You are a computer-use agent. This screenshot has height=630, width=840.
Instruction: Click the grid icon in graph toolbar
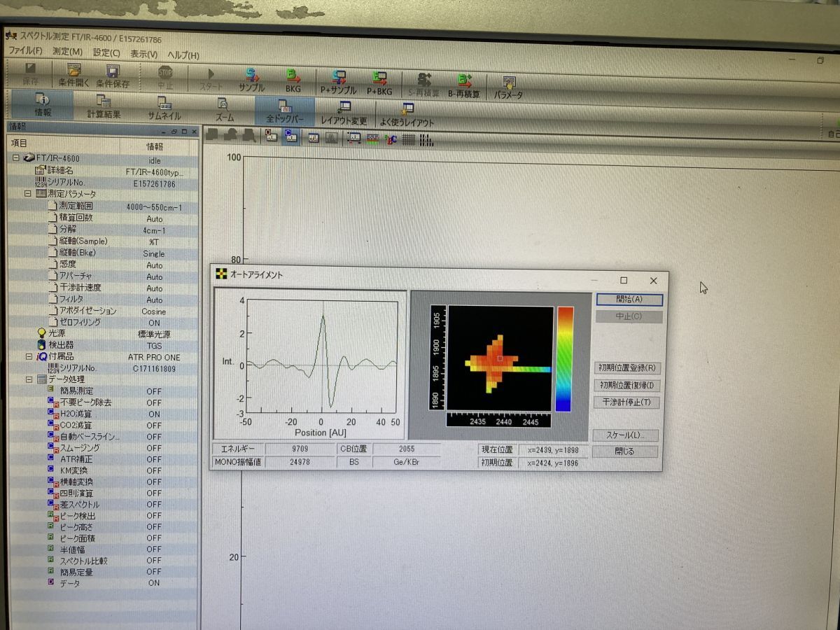pyautogui.click(x=409, y=140)
